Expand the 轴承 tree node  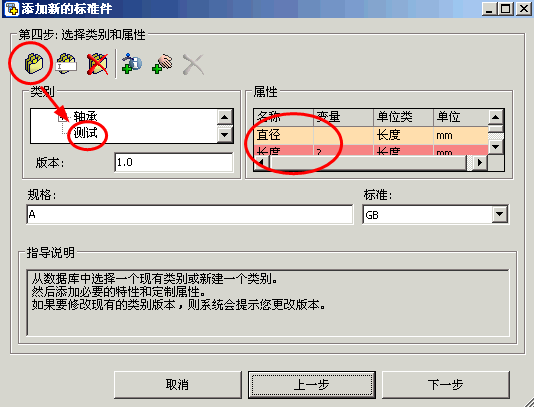62,118
